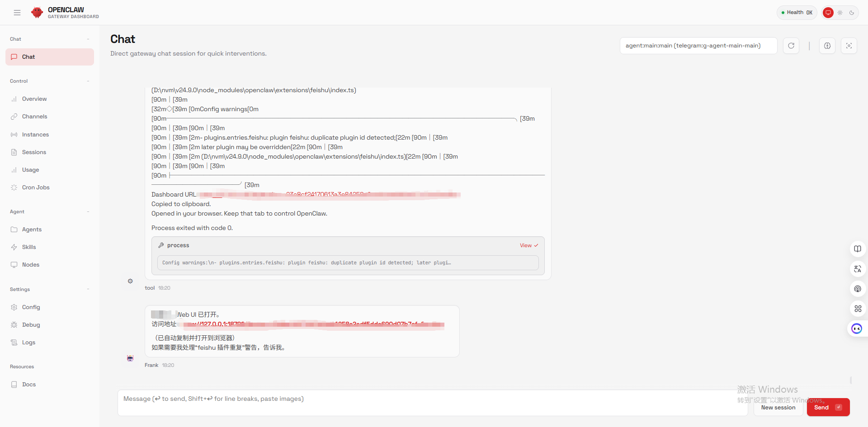The height and width of the screenshot is (427, 868).
Task: Open Instances page
Action: (50, 135)
